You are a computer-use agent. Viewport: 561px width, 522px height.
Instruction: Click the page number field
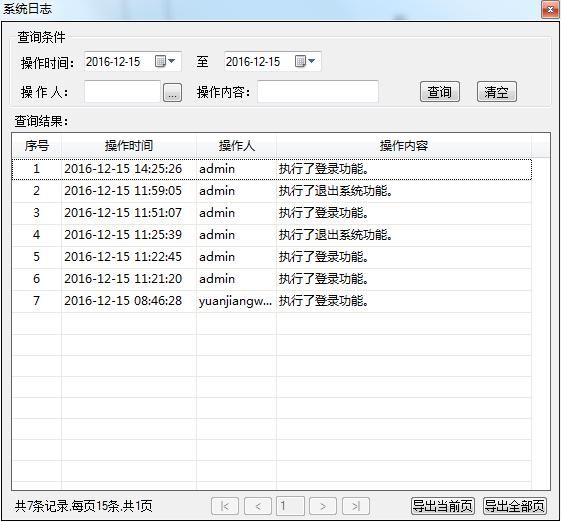[290, 506]
